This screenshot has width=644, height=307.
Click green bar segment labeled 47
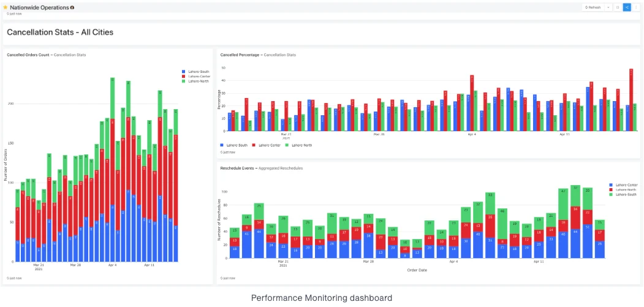[x=563, y=204]
